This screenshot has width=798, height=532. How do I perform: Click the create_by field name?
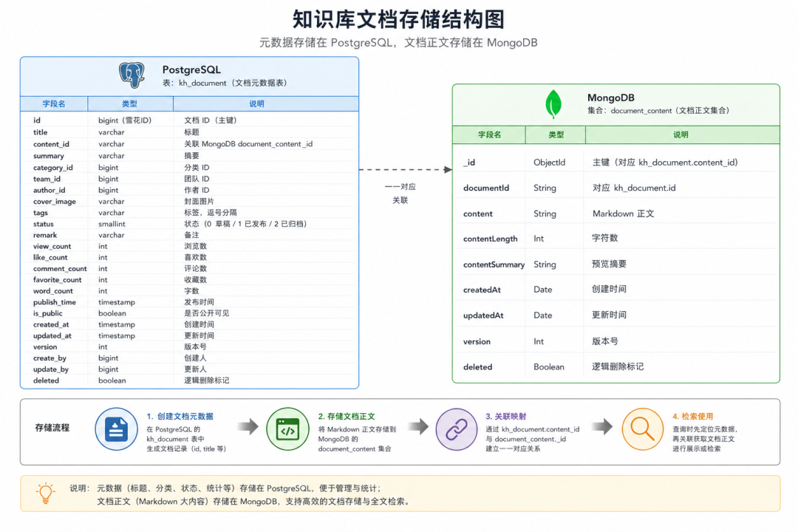click(50, 358)
